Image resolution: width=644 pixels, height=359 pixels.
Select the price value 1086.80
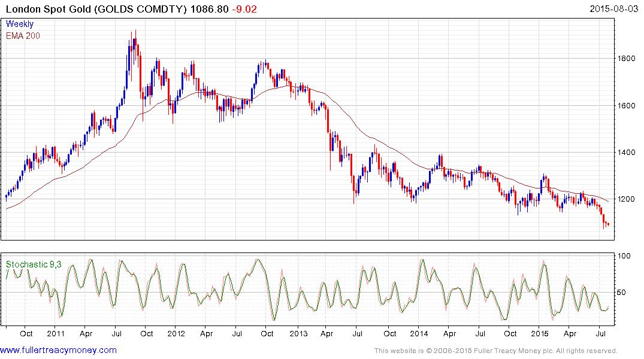click(x=210, y=9)
